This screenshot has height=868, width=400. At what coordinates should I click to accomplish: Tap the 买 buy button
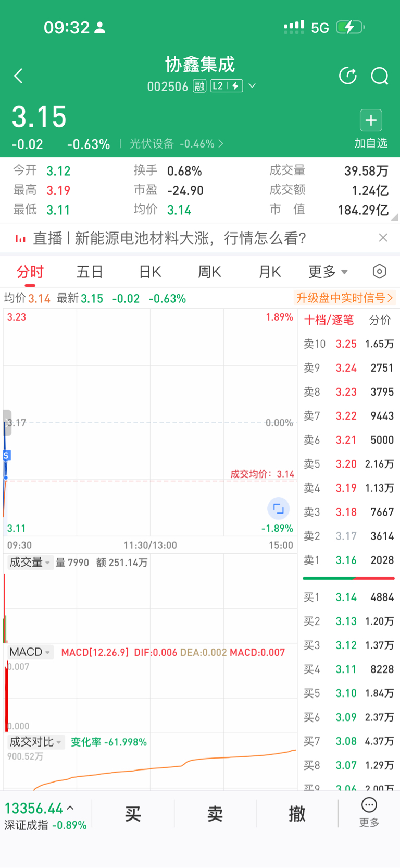click(133, 813)
